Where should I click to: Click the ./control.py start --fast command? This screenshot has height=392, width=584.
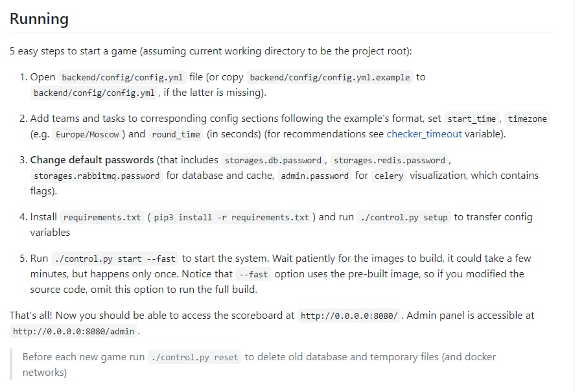(115, 259)
